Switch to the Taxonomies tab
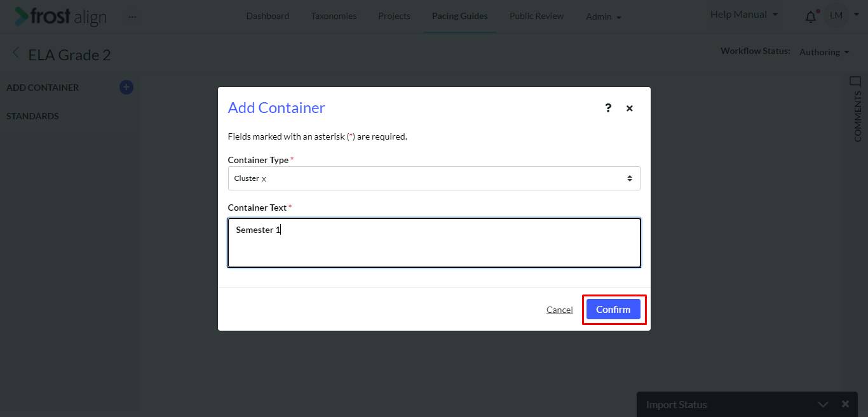Screen dimensions: 868x417 pos(334,16)
